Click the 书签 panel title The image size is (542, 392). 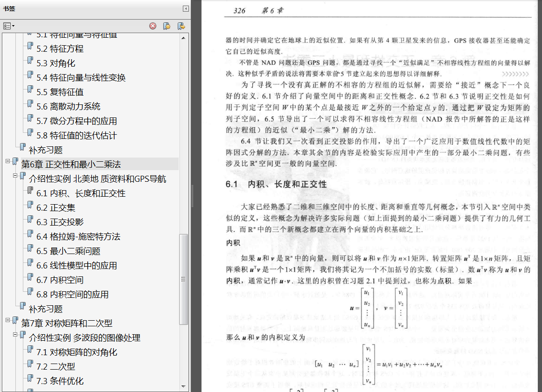(x=9, y=9)
